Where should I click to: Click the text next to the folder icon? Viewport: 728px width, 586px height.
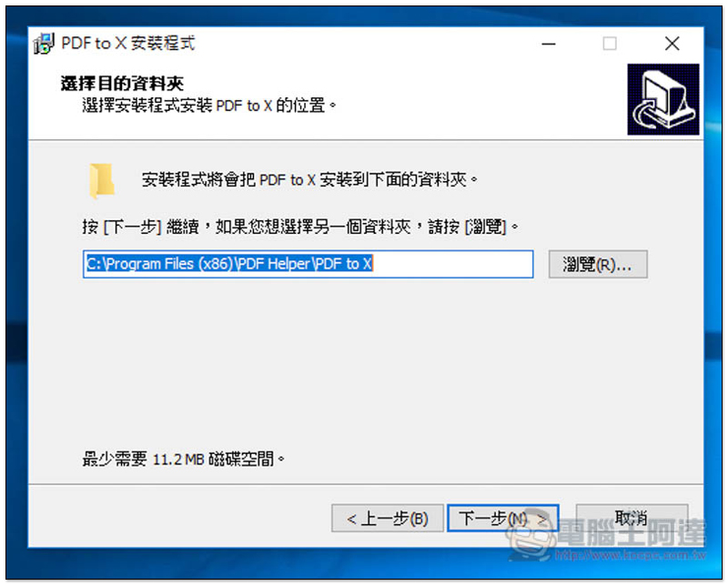[x=309, y=179]
